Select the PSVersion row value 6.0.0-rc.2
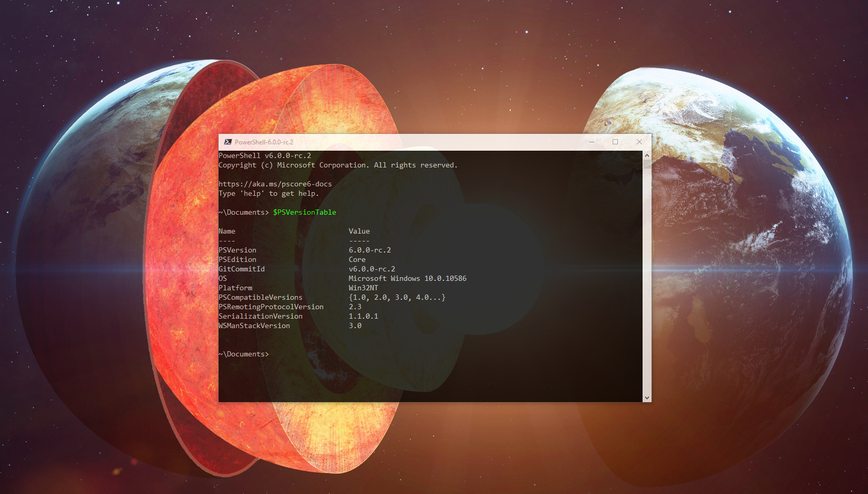 coord(369,250)
